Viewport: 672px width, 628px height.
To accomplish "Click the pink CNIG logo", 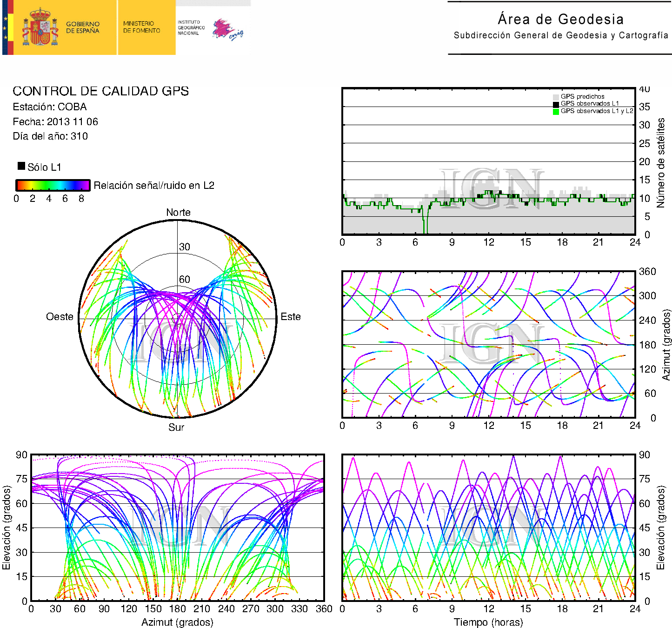I will coord(226,29).
